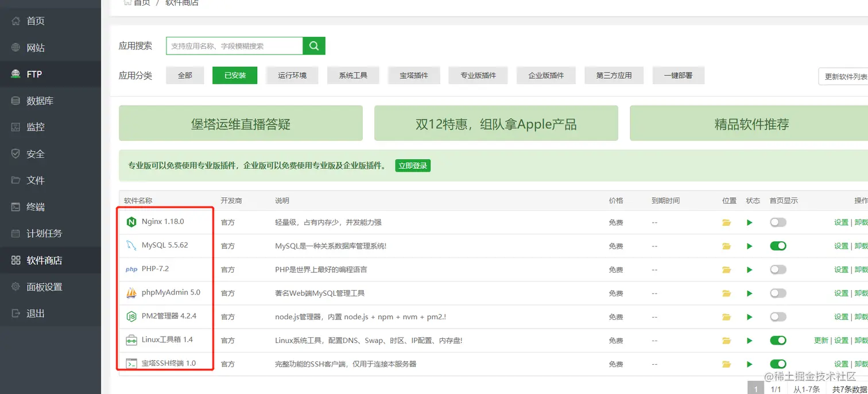Click the PM2 node.js logo icon
868x394 pixels.
(x=131, y=316)
